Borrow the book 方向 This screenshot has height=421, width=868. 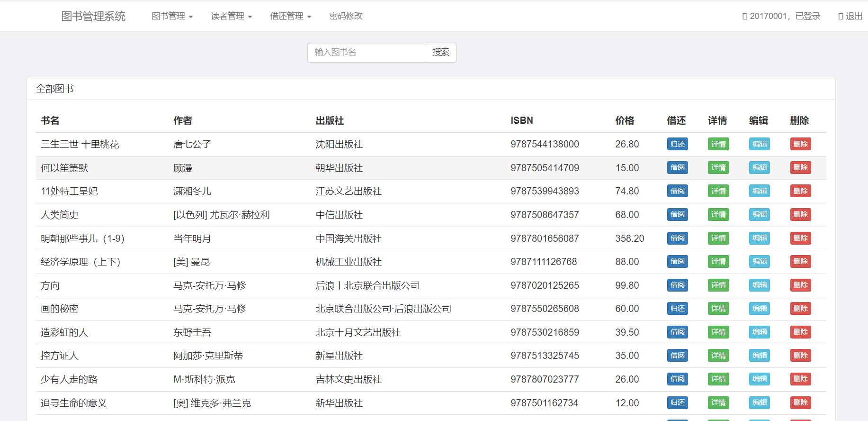point(677,285)
